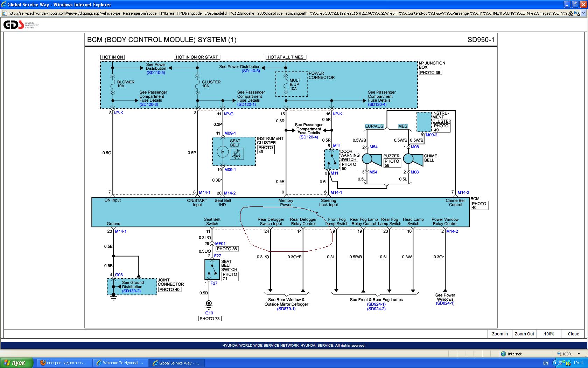Select the 'Global Service Way' taskbar button
The width and height of the screenshot is (588, 368).
pos(177,363)
